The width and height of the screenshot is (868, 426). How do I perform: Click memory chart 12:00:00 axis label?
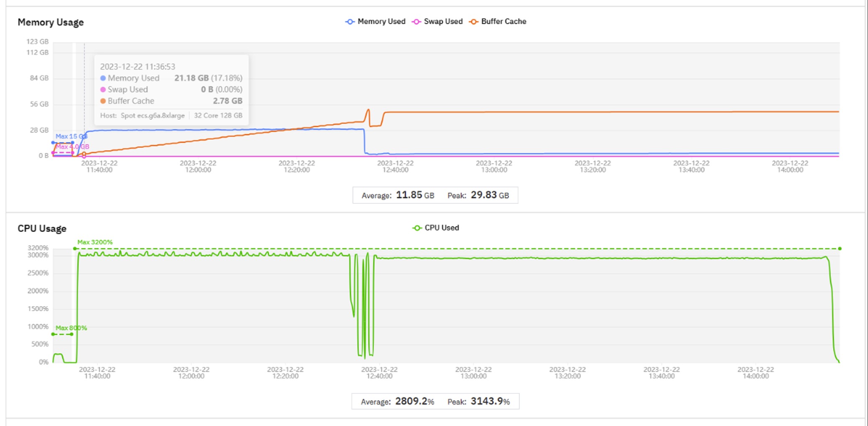point(198,166)
